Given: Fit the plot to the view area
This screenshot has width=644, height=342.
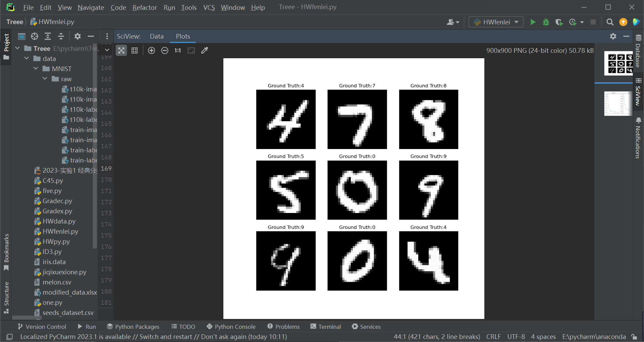Looking at the screenshot, I should [191, 50].
